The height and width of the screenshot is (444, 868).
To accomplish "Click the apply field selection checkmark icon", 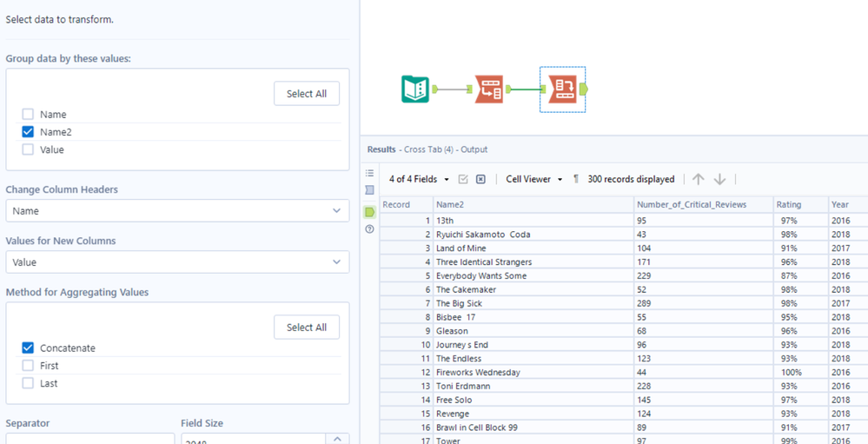I will tap(464, 179).
